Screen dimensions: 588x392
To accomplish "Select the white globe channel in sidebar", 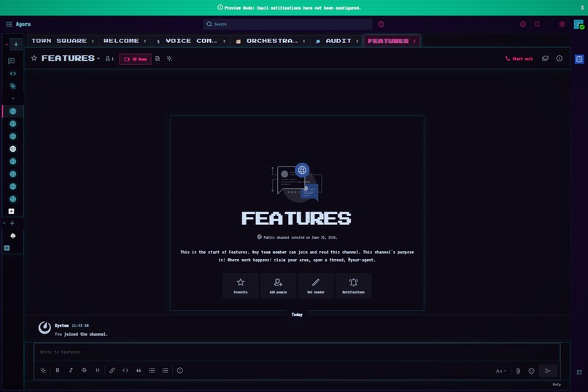I will (x=12, y=149).
